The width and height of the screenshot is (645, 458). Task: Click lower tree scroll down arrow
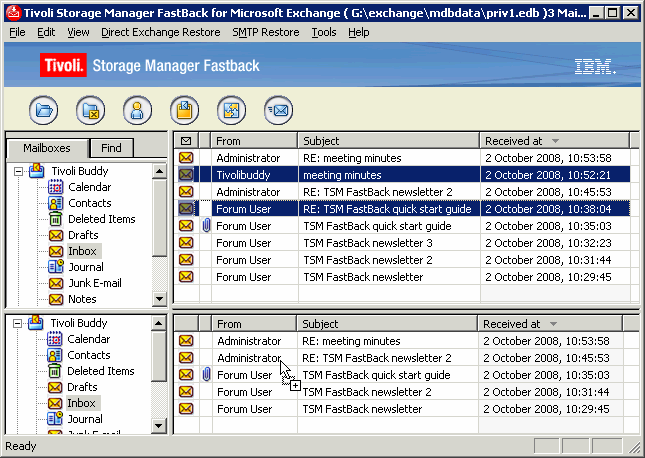point(158,425)
